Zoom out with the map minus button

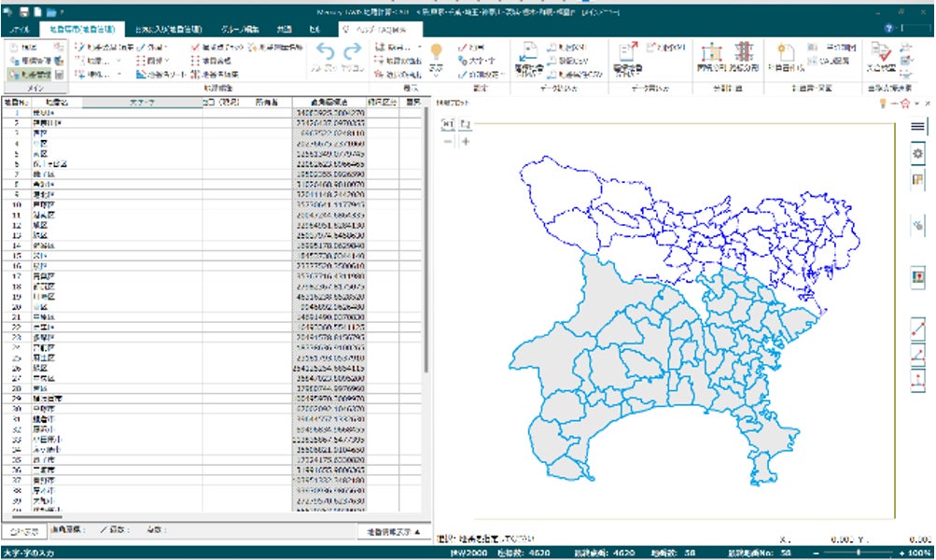point(447,142)
